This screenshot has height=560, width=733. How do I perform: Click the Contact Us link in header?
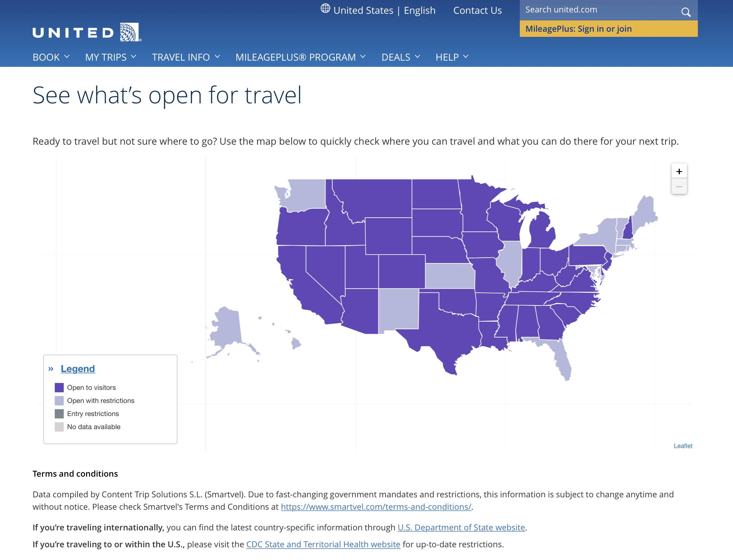[478, 10]
